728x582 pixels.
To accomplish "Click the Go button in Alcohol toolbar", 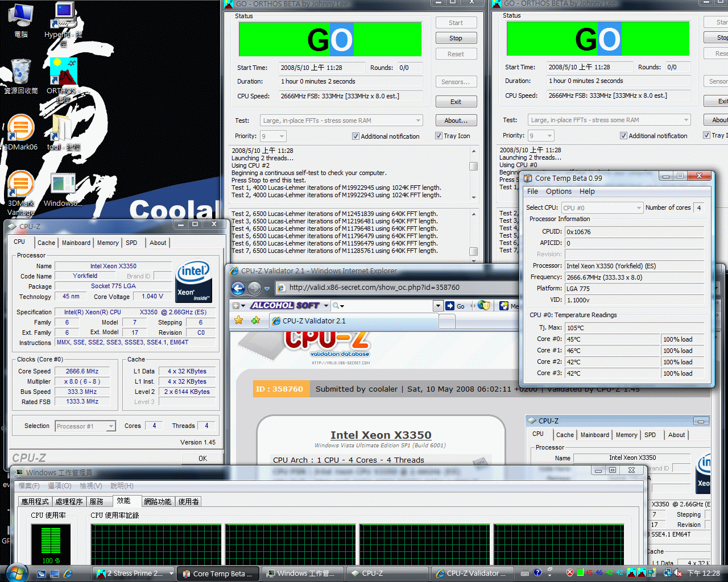I will 456,306.
